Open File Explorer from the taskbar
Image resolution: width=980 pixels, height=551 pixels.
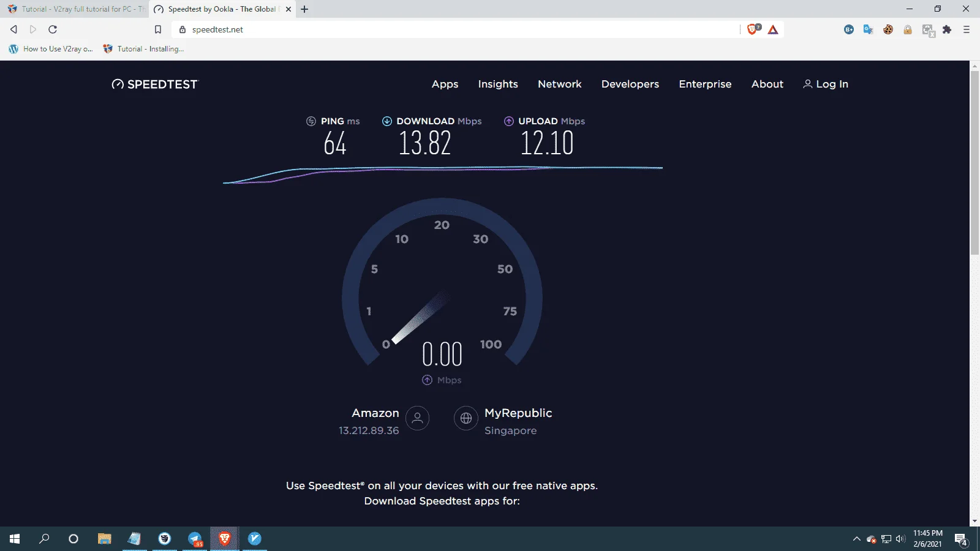tap(105, 539)
